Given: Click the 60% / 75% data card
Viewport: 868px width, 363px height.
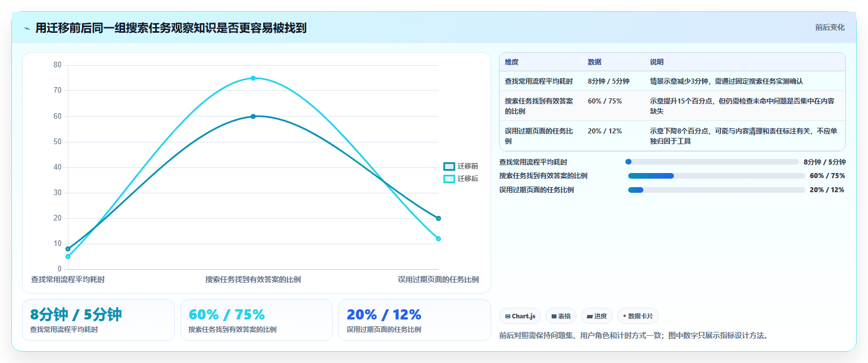Looking at the screenshot, I should coord(256,320).
